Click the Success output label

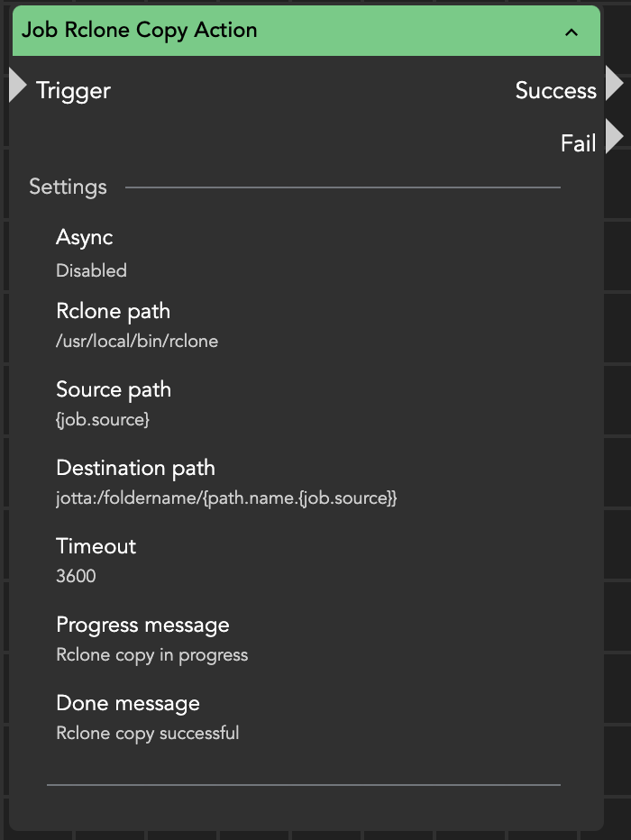[555, 91]
